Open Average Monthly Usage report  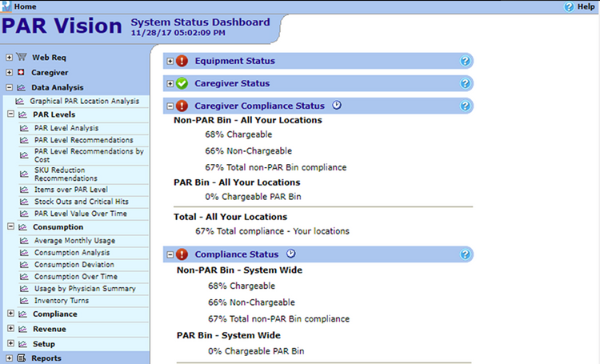[74, 241]
